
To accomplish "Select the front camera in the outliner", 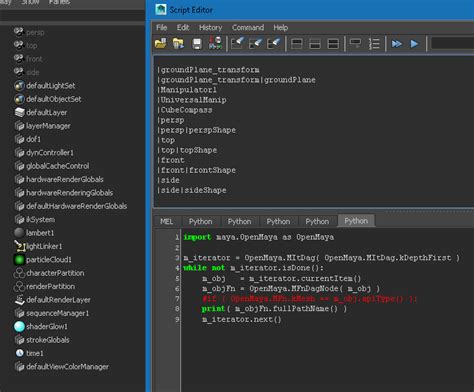I will [x=34, y=59].
